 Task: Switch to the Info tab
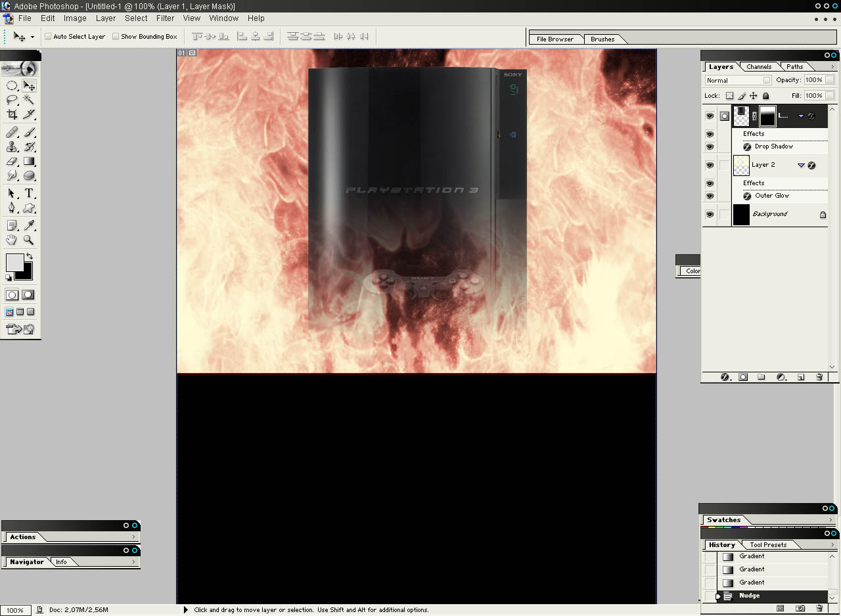pyautogui.click(x=61, y=562)
